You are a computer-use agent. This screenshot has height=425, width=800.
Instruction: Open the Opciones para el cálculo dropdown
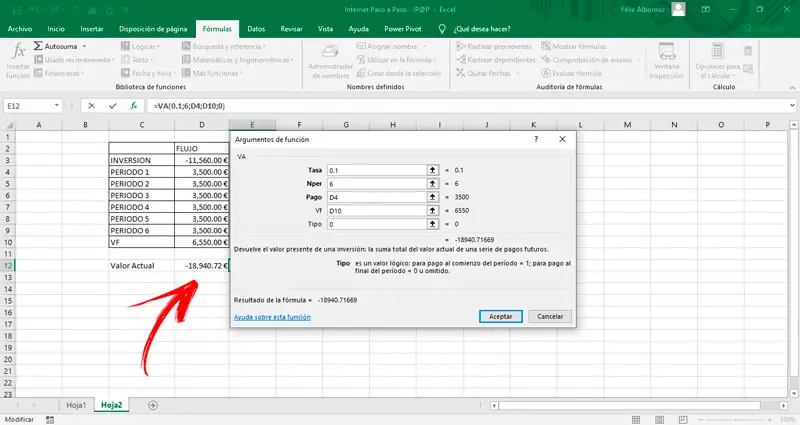tap(717, 58)
